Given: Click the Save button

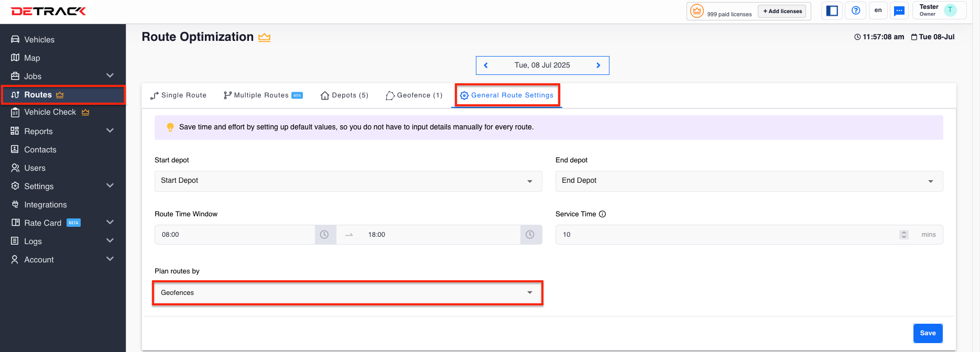Looking at the screenshot, I should 928,333.
